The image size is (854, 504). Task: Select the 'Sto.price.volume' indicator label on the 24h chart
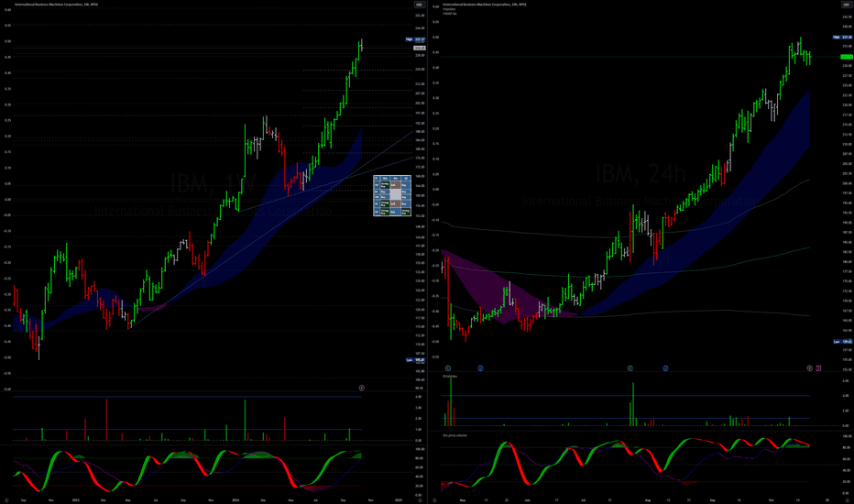pyautogui.click(x=454, y=435)
